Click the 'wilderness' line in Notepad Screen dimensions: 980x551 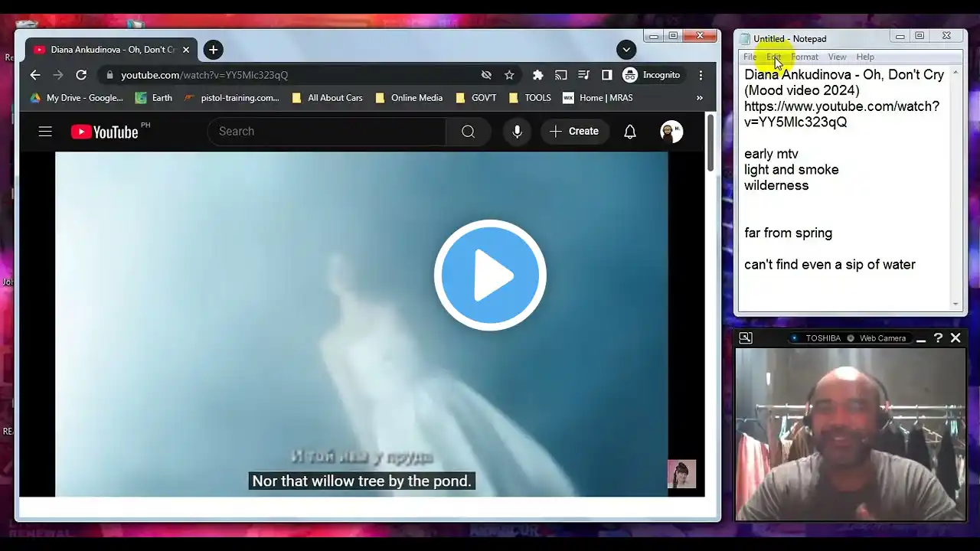(x=776, y=185)
